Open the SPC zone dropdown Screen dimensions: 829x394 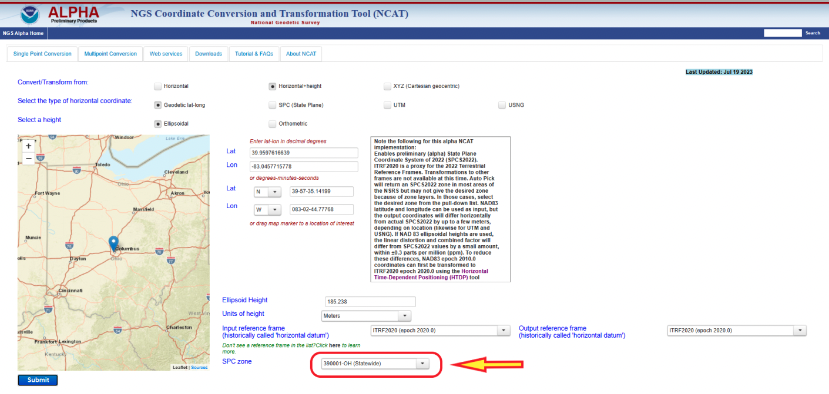[x=375, y=363]
